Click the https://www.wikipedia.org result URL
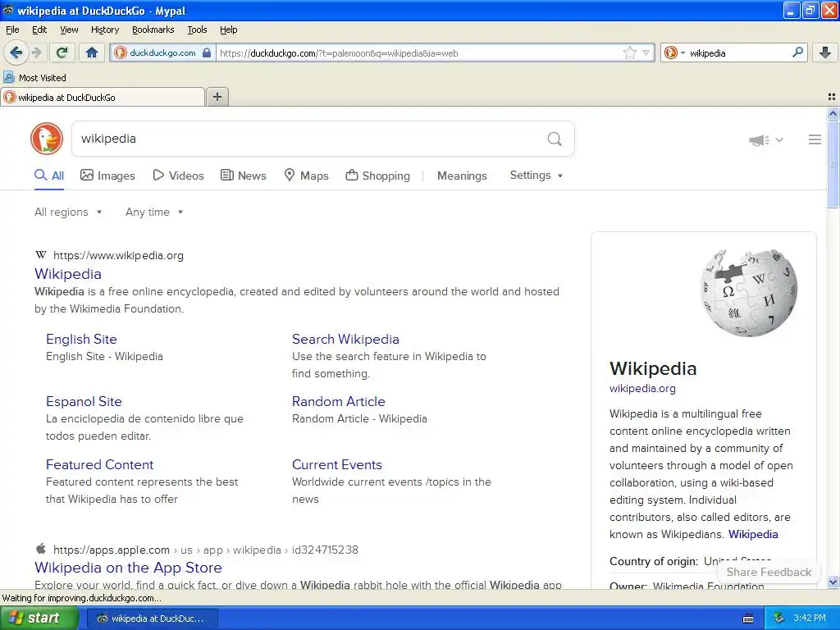The image size is (840, 630). [118, 256]
